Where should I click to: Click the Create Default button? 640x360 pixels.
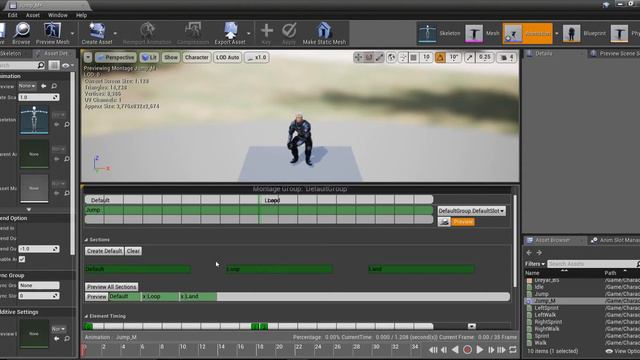coord(104,251)
